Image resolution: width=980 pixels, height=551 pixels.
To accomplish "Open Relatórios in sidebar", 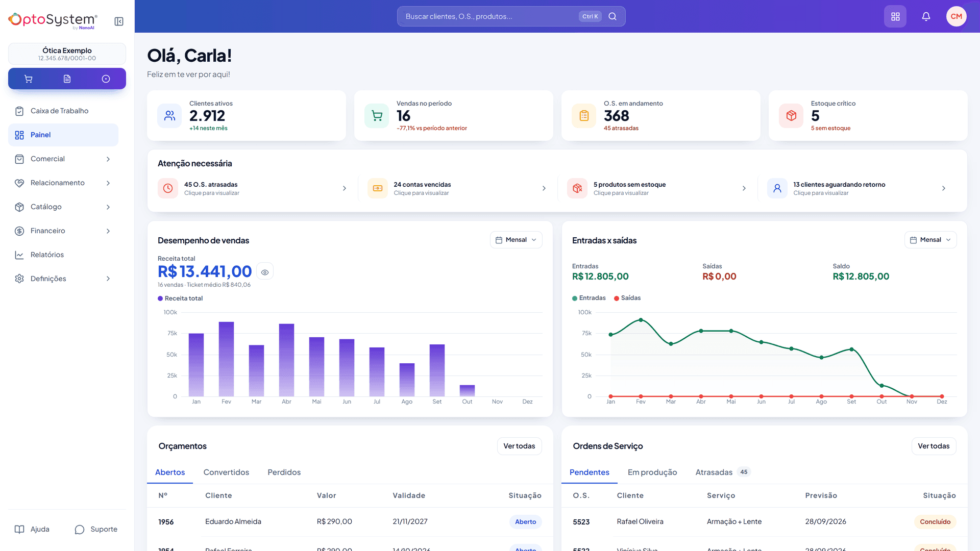I will point(63,255).
